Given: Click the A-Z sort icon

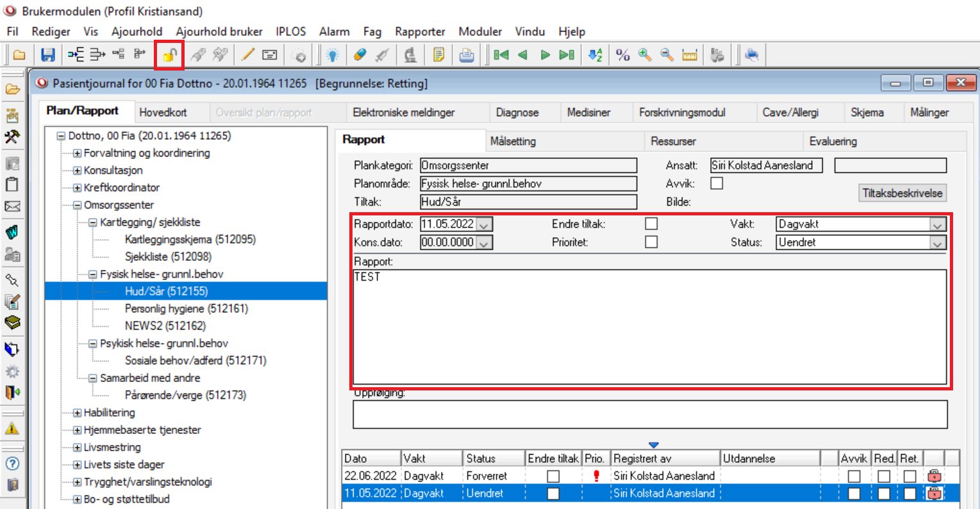Looking at the screenshot, I should 595,55.
